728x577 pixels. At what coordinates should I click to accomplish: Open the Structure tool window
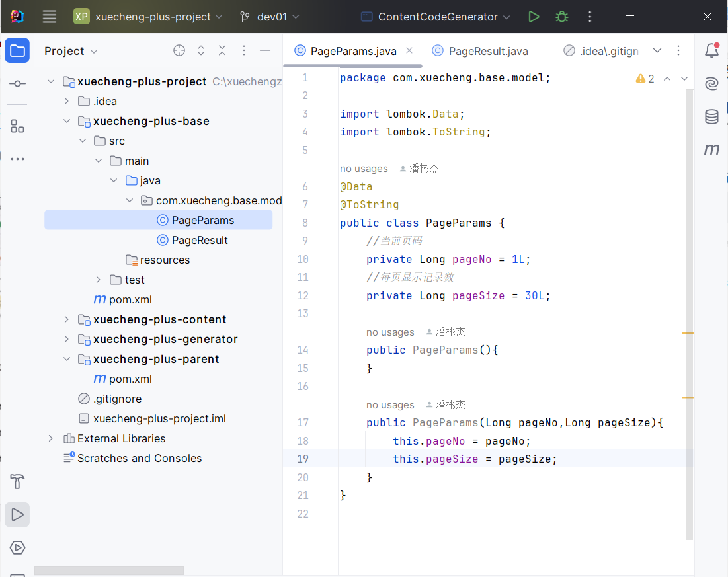pyautogui.click(x=17, y=126)
